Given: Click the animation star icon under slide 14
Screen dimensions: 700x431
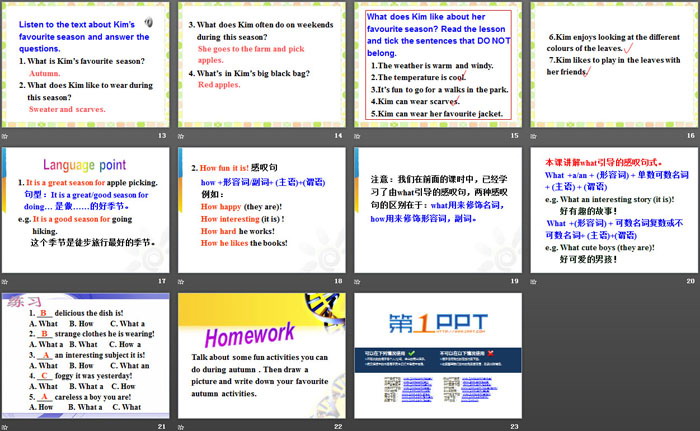Looking at the screenshot, I should click(181, 136).
